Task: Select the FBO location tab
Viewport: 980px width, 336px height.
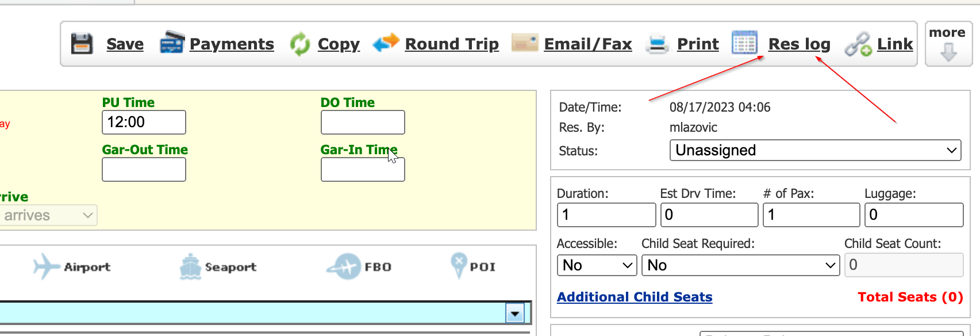Action: (359, 267)
